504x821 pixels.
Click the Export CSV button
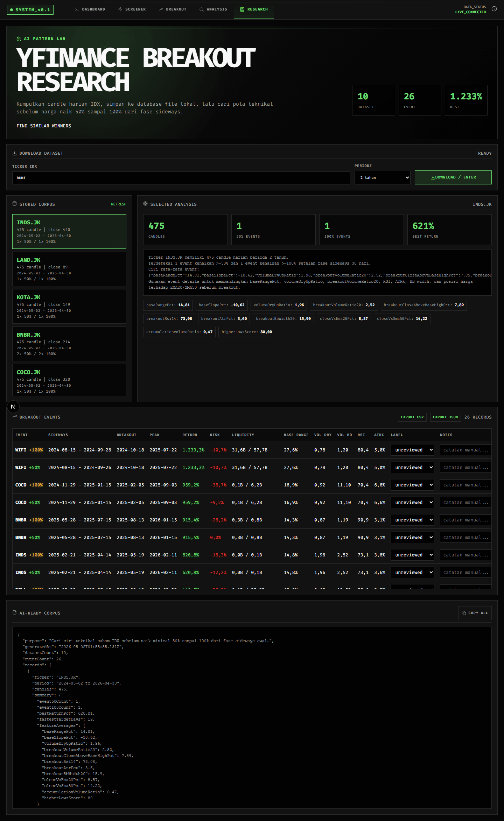point(412,417)
